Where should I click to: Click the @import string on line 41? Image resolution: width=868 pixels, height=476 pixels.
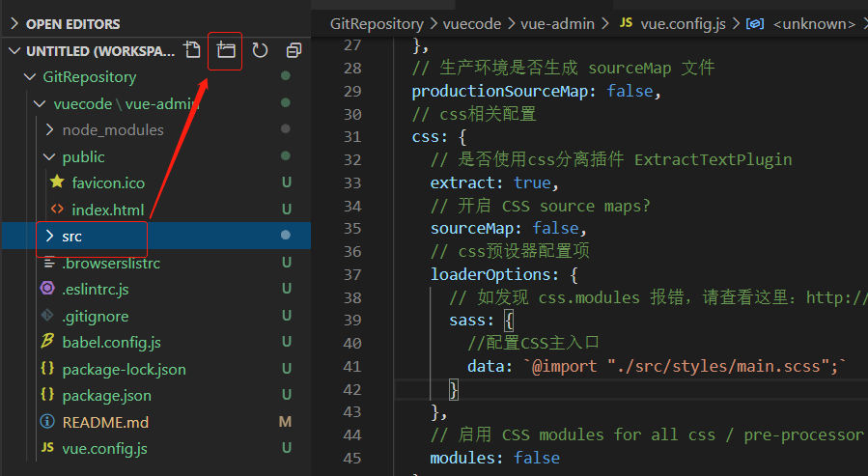[685, 366]
